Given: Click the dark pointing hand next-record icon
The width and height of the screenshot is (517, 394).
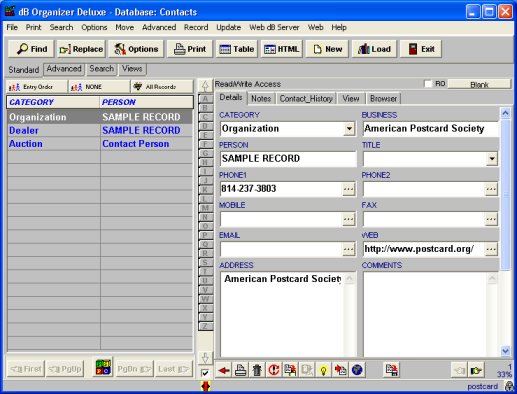Looking at the screenshot, I should (476, 370).
